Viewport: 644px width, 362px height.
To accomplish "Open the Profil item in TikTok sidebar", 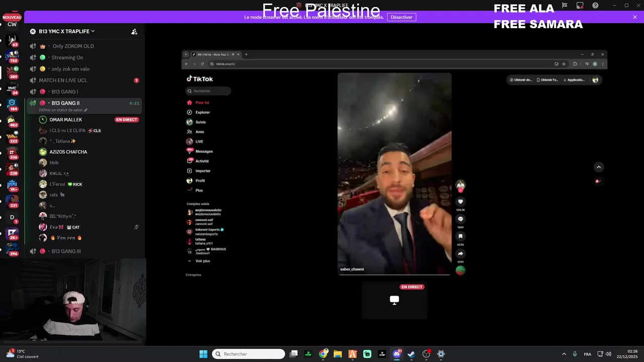I will coord(196,180).
